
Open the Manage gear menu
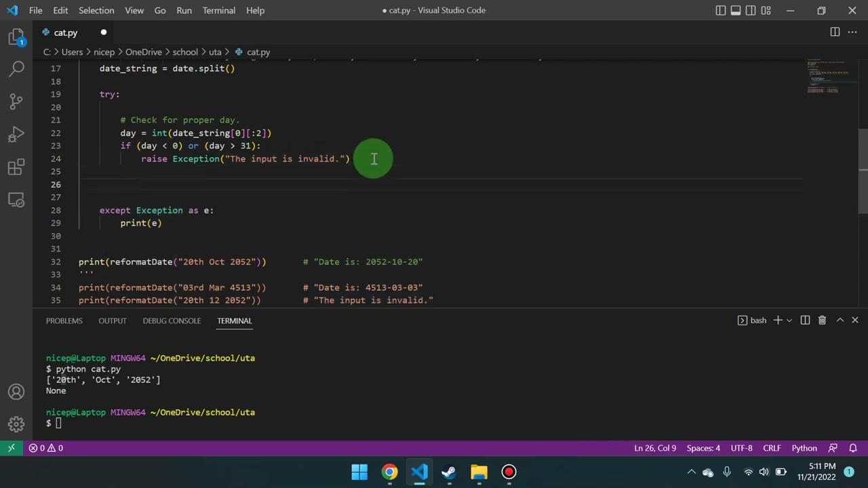click(x=16, y=425)
